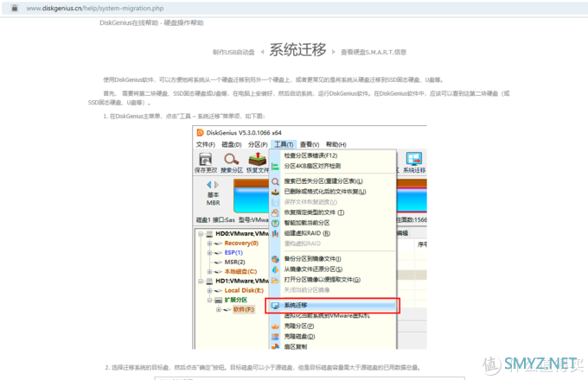
Task: Collapse the 扩展分区 tree node
Action: point(209,301)
